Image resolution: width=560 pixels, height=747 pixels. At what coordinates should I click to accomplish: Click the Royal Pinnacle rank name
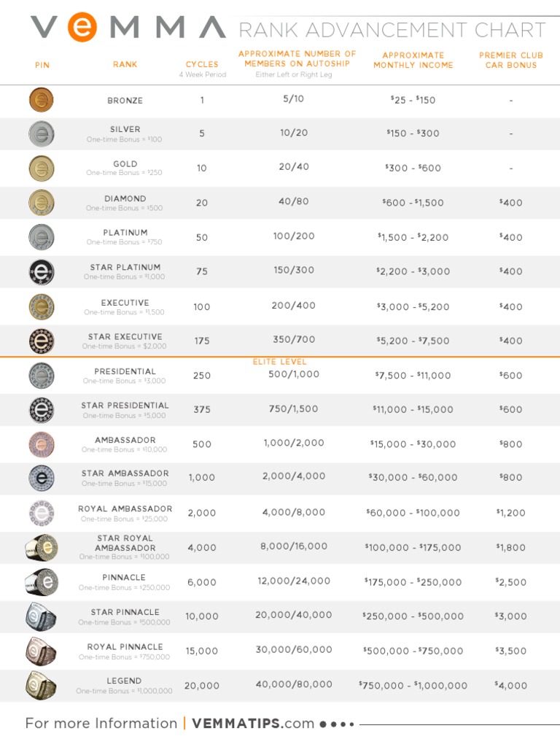click(125, 647)
